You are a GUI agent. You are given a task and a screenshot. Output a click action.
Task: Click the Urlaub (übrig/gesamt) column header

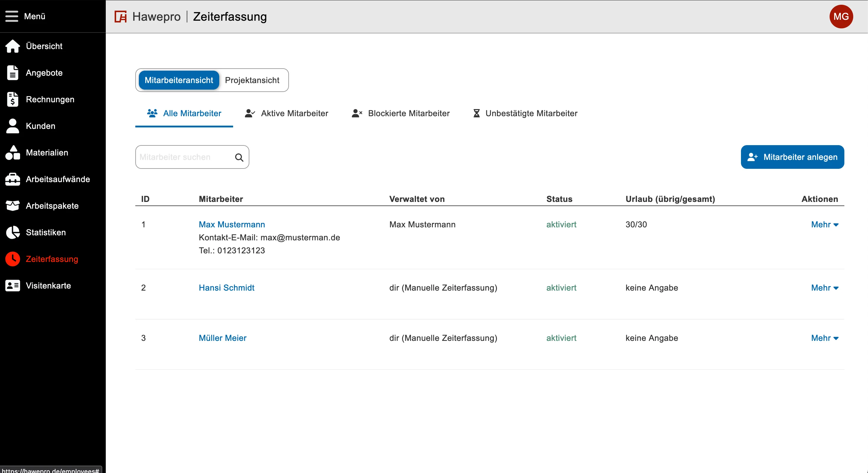click(x=670, y=199)
